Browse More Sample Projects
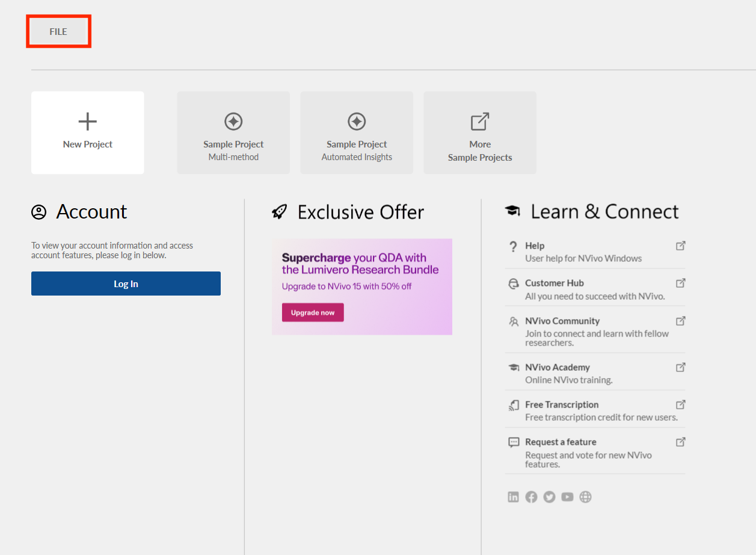The height and width of the screenshot is (555, 756). [480, 132]
